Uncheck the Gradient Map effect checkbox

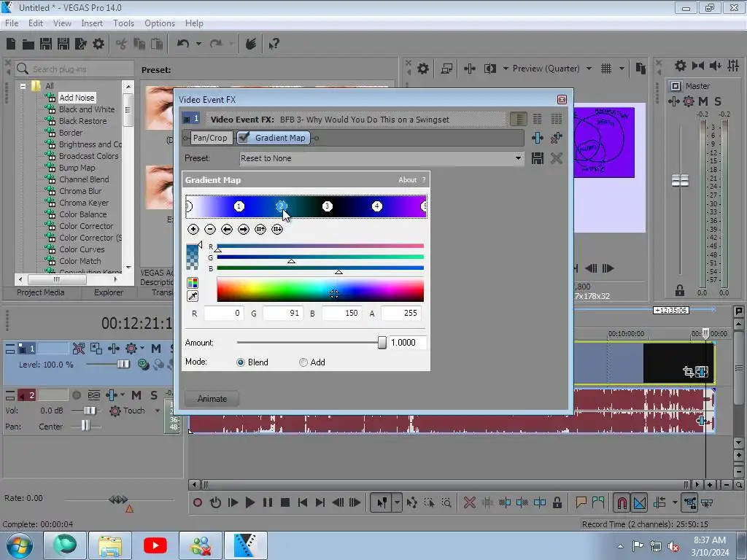click(x=244, y=138)
